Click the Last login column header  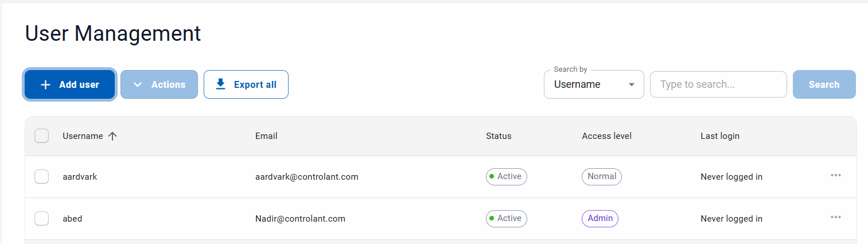pos(720,136)
